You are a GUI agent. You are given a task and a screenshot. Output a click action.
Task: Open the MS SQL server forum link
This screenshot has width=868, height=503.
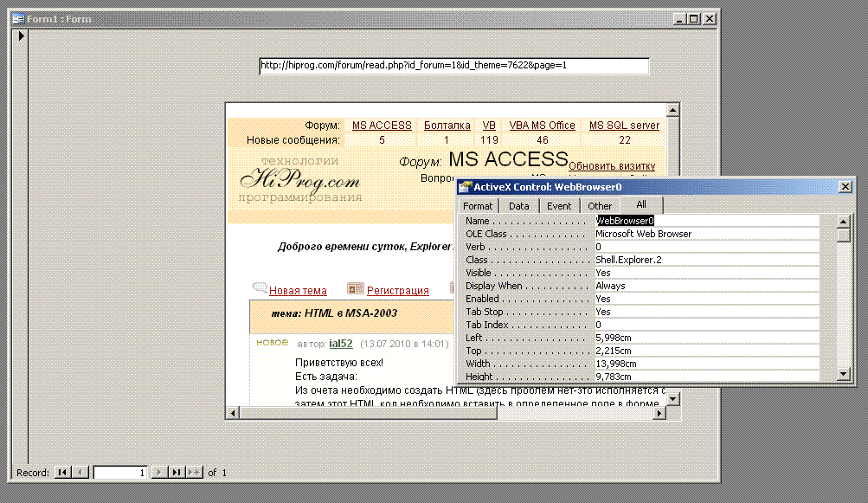pos(625,126)
